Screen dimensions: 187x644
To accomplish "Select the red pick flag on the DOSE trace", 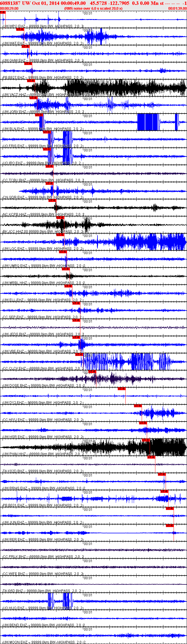I will pos(92,371).
